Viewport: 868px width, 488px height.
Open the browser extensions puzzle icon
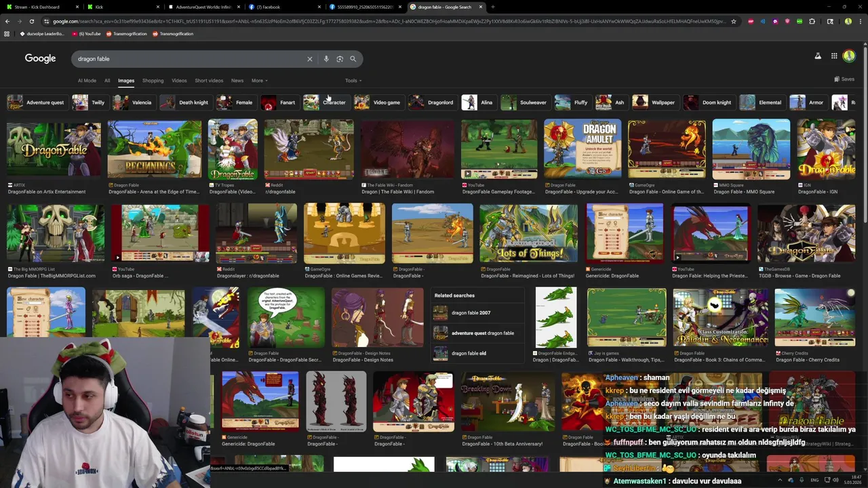pos(812,21)
